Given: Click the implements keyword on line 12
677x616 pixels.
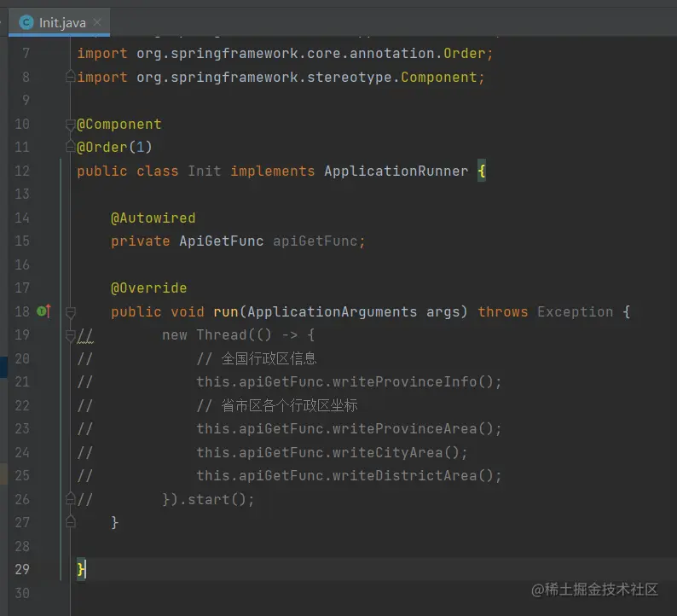Looking at the screenshot, I should [273, 171].
